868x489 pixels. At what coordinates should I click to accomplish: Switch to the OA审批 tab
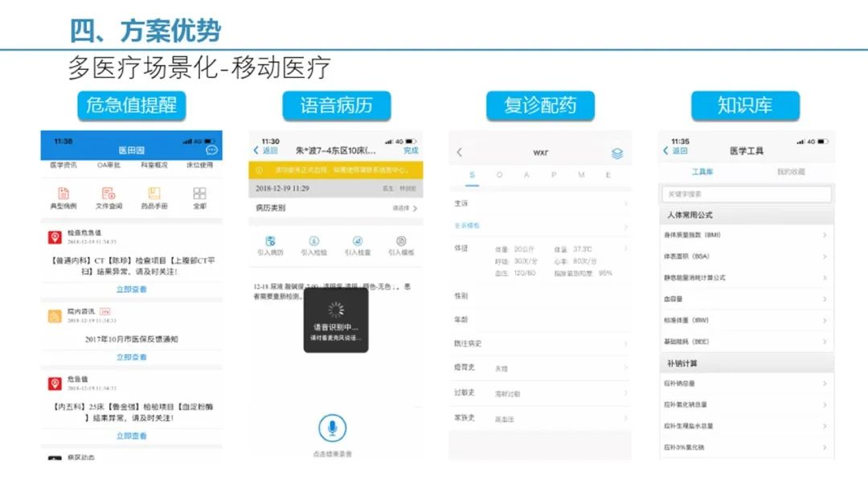tap(108, 165)
